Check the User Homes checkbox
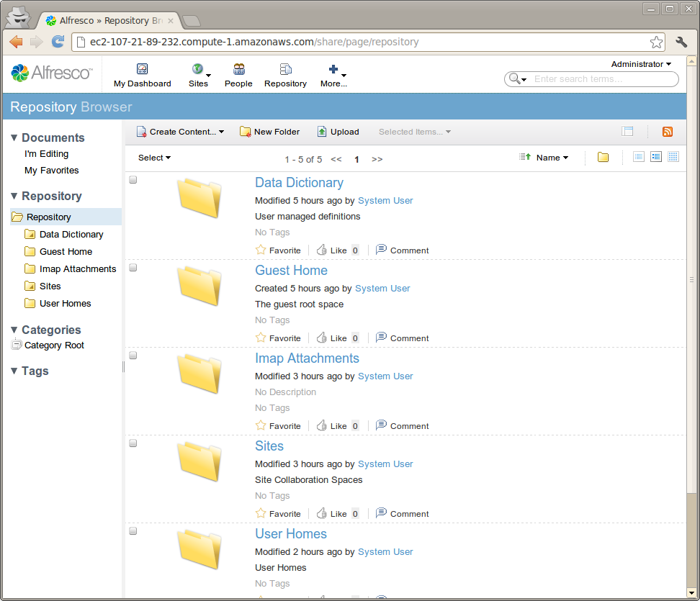700x601 pixels. 133,531
